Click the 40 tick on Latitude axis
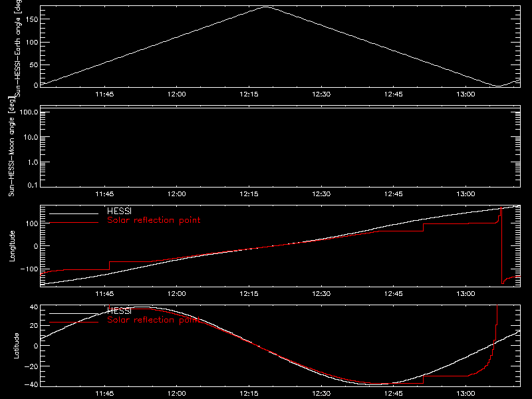532x399 pixels. 34,307
